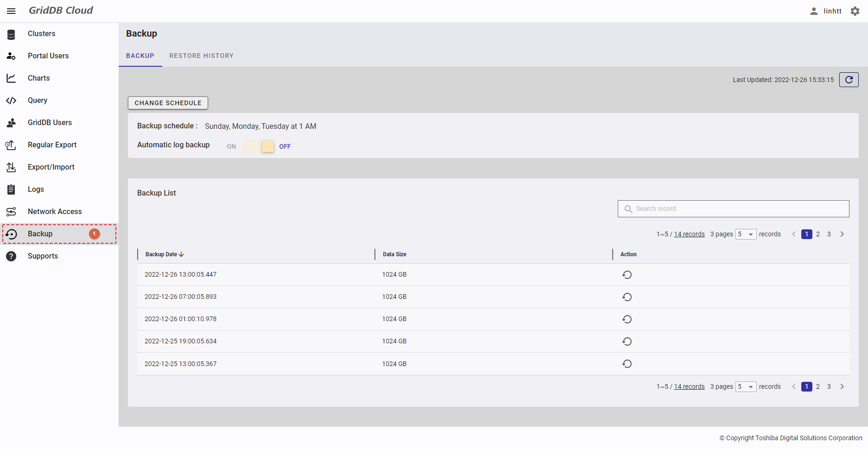Viewport: 868px width, 449px height.
Task: Go to next page using top chevron
Action: [x=842, y=234]
